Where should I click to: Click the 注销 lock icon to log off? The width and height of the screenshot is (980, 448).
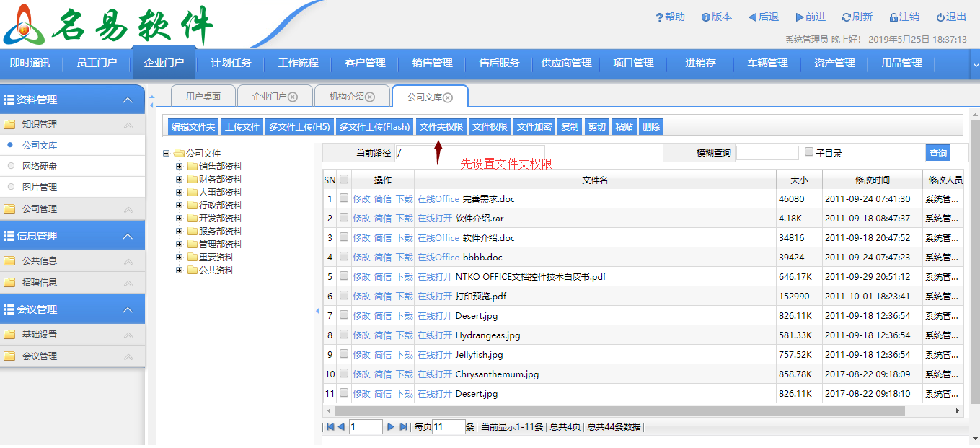click(x=894, y=17)
